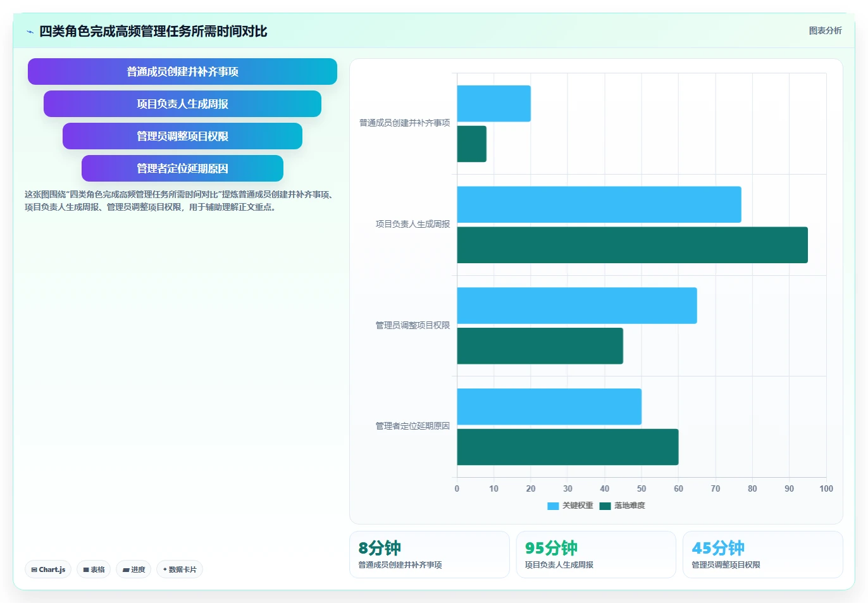Click the blue bar for 管理者定位延期原因

(x=549, y=407)
